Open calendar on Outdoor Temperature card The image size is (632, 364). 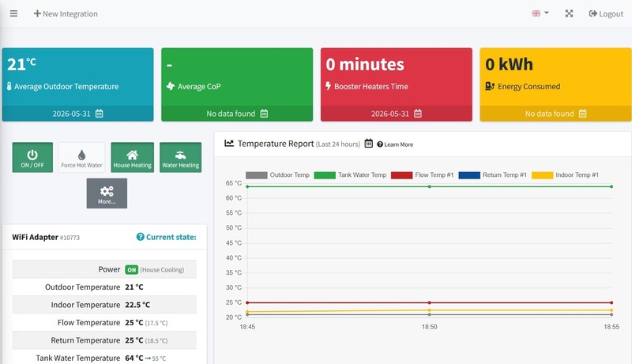[100, 114]
